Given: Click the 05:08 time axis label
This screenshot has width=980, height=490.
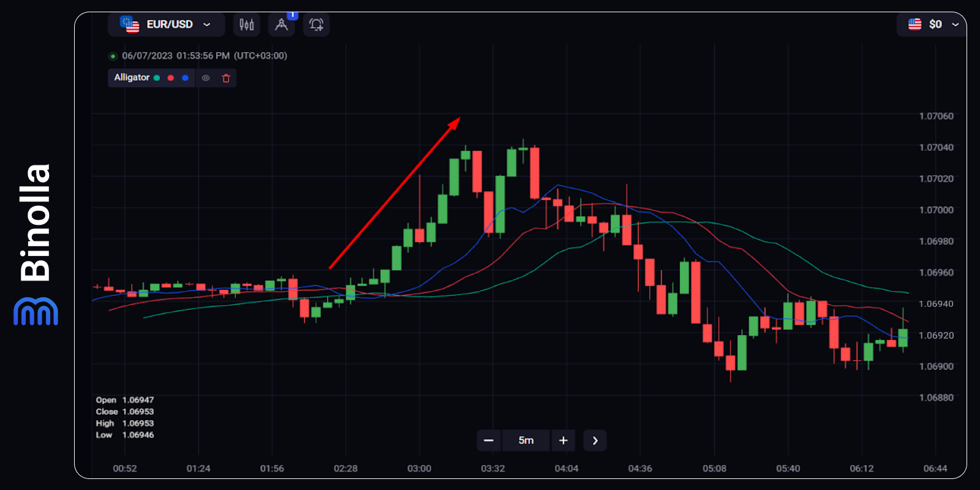Looking at the screenshot, I should pos(714,469).
